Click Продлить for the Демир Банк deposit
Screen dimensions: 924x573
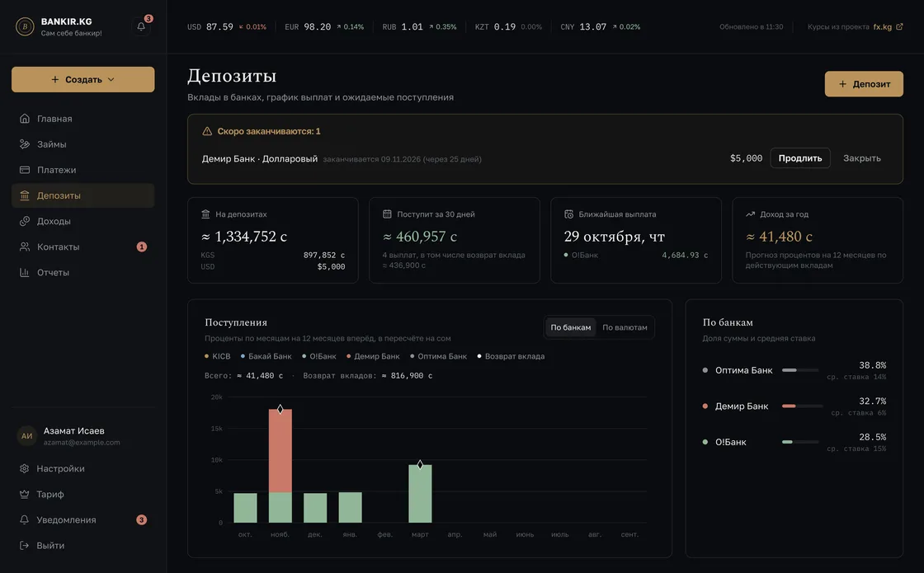tap(800, 157)
